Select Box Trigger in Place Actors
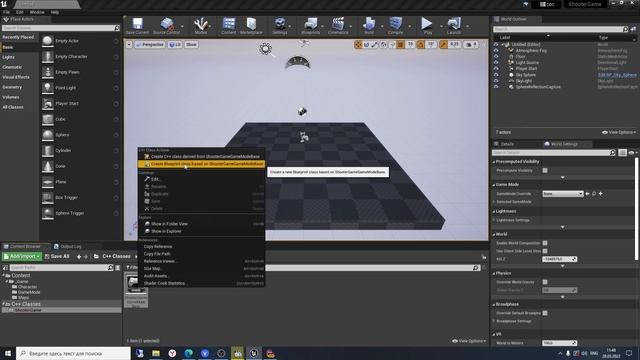The height and width of the screenshot is (360, 640). coord(80,198)
